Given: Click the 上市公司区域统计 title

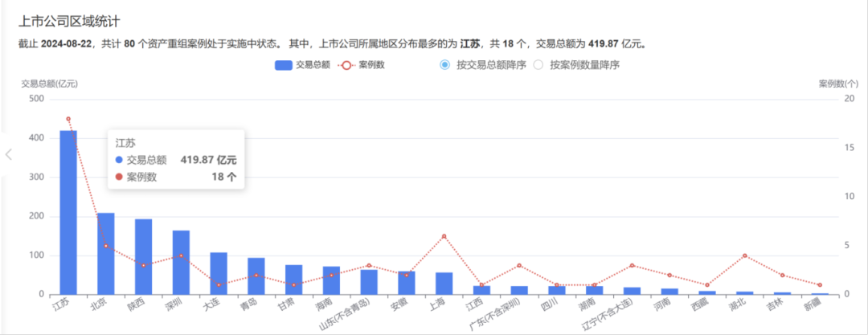Looking at the screenshot, I should (69, 20).
